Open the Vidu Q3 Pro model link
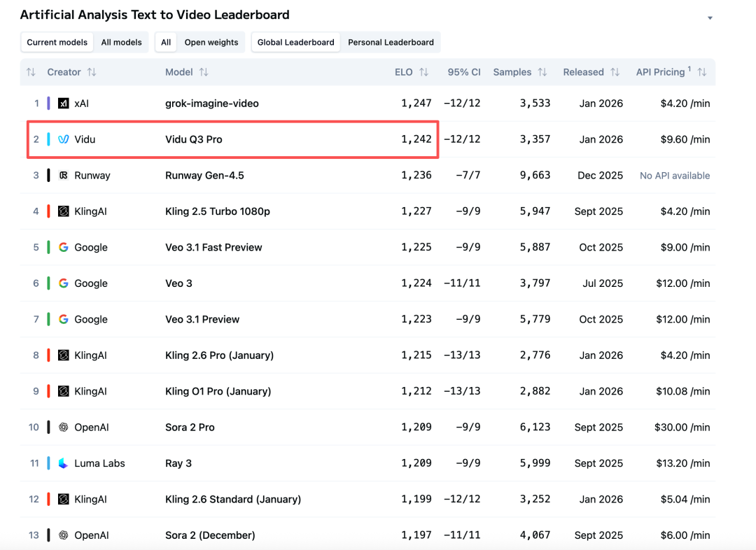This screenshot has width=756, height=550. pyautogui.click(x=193, y=139)
